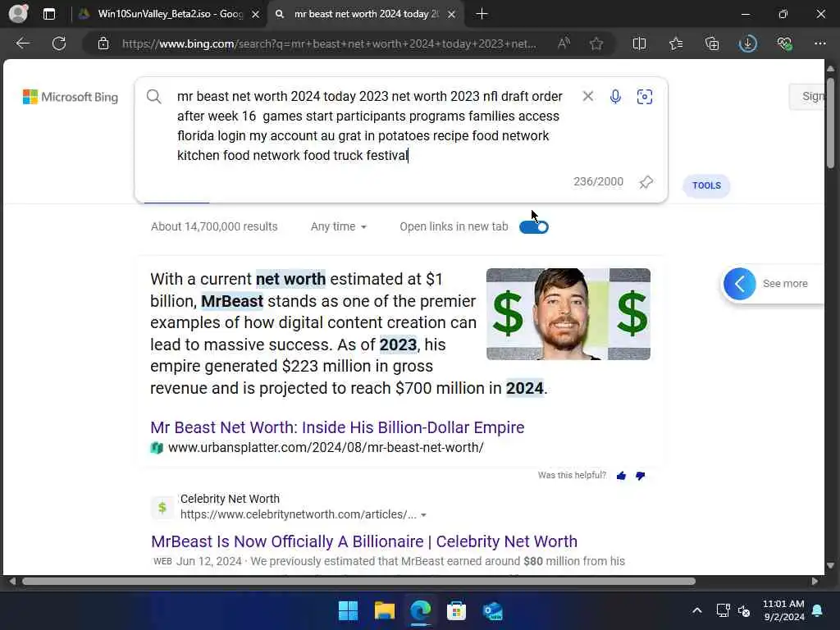Add this page to favorites star
This screenshot has width=840, height=630.
point(596,43)
